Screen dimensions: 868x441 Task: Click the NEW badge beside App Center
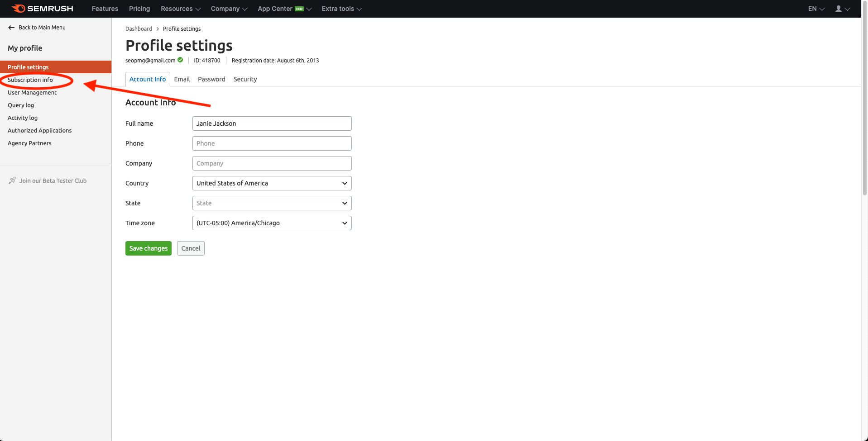click(299, 9)
